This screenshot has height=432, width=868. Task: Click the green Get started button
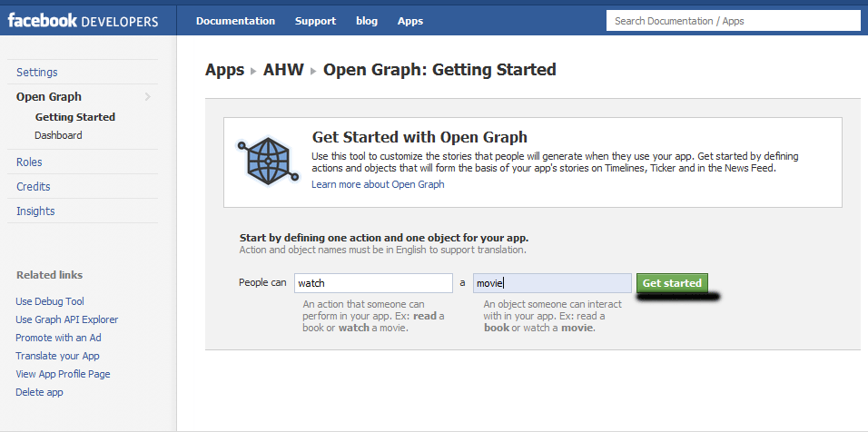pos(672,283)
